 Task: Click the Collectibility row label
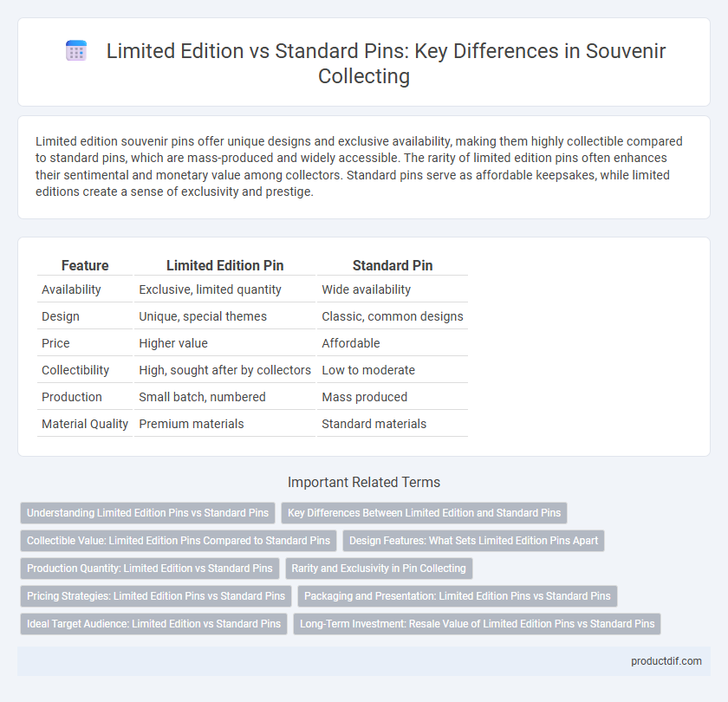[x=75, y=370]
